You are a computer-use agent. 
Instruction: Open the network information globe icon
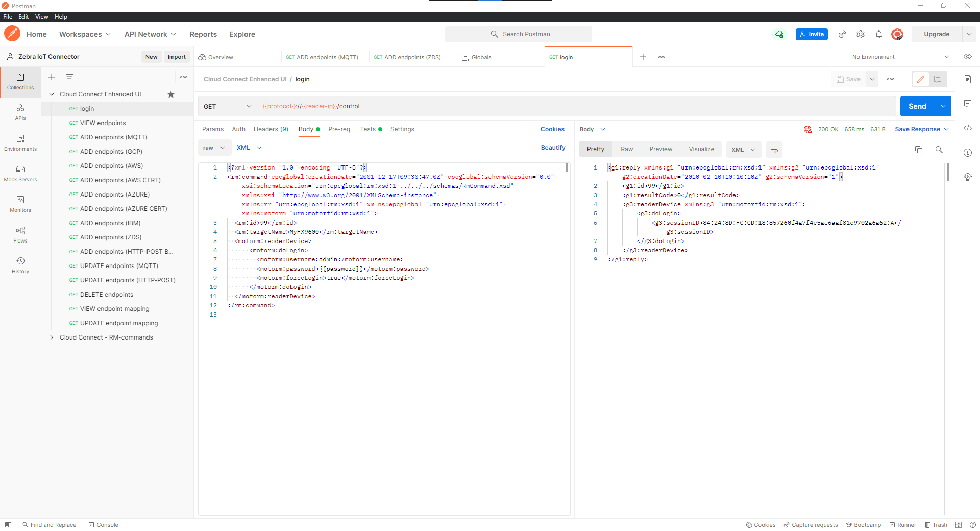[x=807, y=129]
